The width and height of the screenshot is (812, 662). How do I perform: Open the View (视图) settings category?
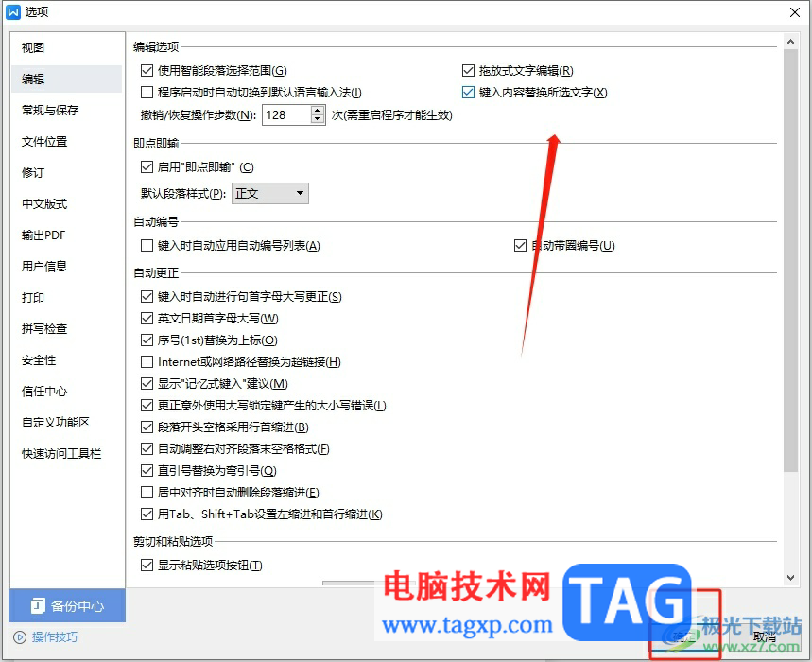point(66,47)
